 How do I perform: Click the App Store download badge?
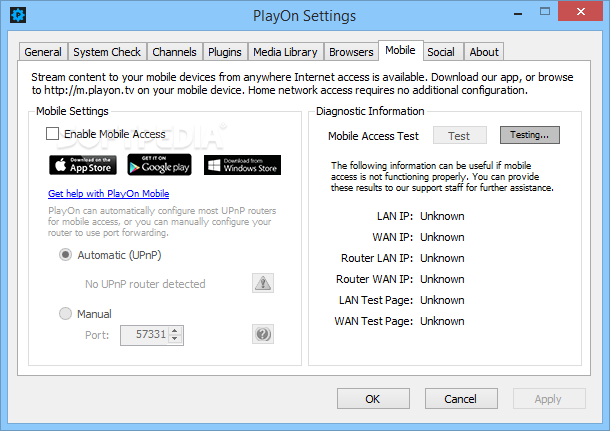[83, 165]
